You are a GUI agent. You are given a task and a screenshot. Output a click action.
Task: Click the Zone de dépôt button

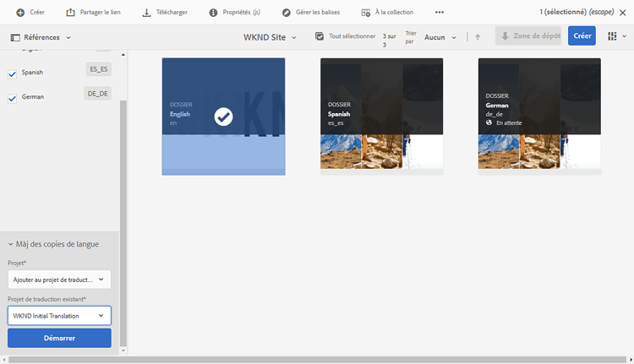[528, 36]
